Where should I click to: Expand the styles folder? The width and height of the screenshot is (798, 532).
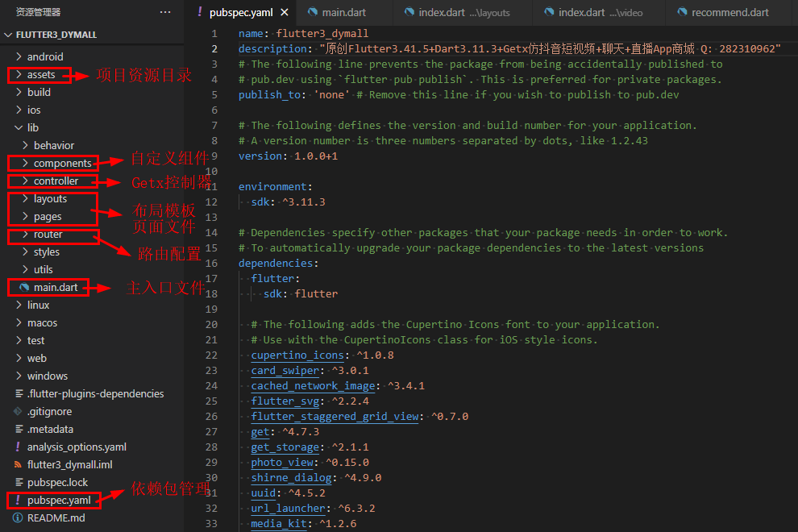click(x=26, y=251)
